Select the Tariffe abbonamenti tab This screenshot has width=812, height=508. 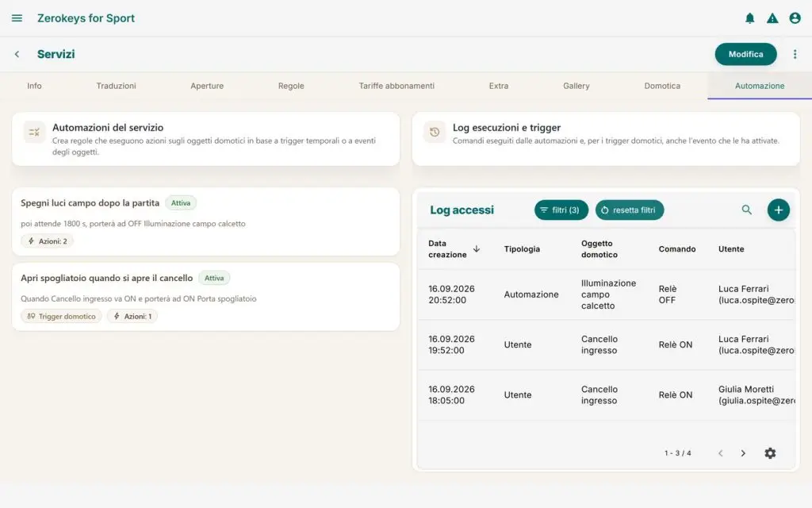[x=396, y=86]
